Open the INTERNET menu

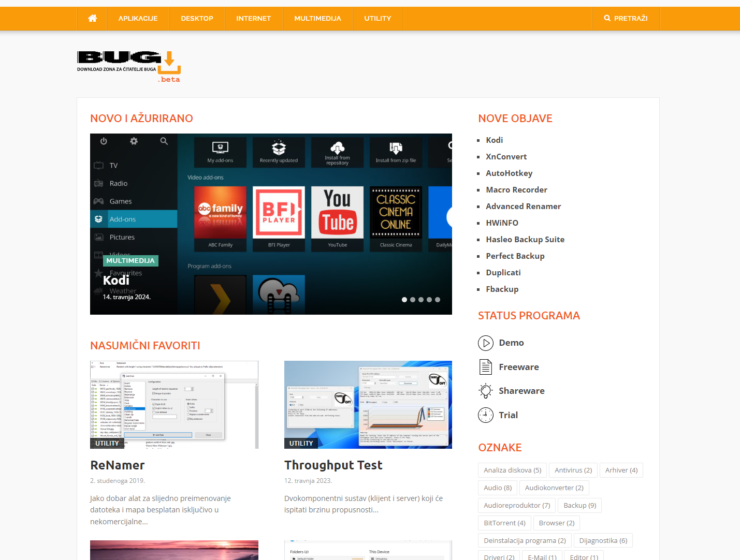coord(253,18)
